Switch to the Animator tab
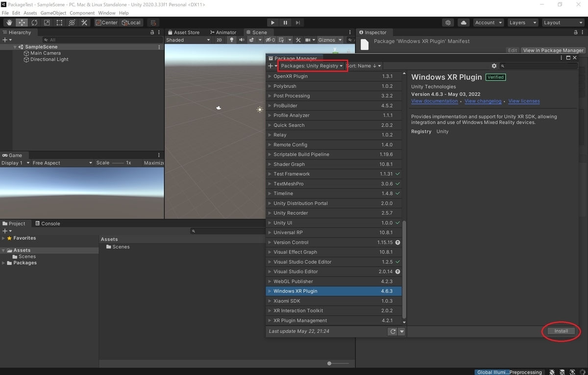This screenshot has width=588, height=375. pyautogui.click(x=222, y=32)
